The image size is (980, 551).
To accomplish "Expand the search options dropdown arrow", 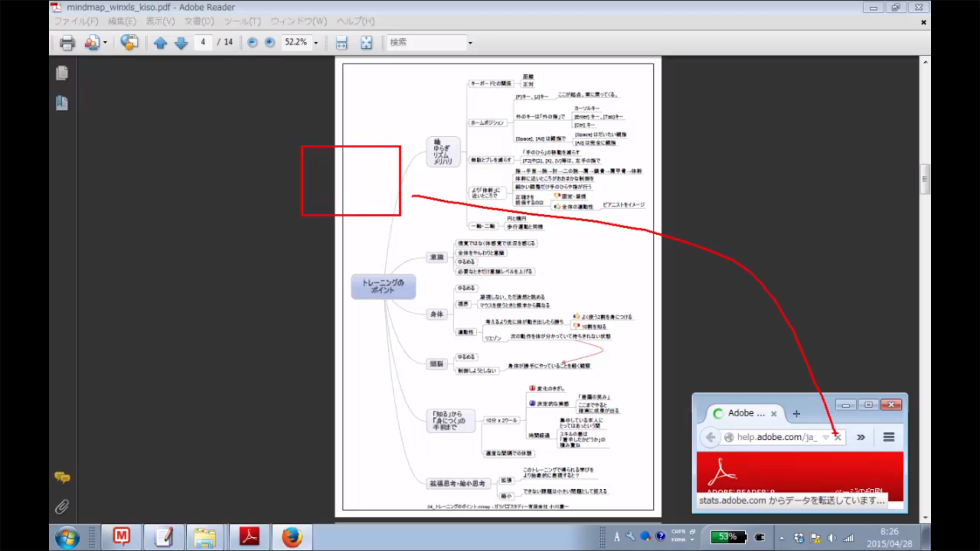I will 470,43.
